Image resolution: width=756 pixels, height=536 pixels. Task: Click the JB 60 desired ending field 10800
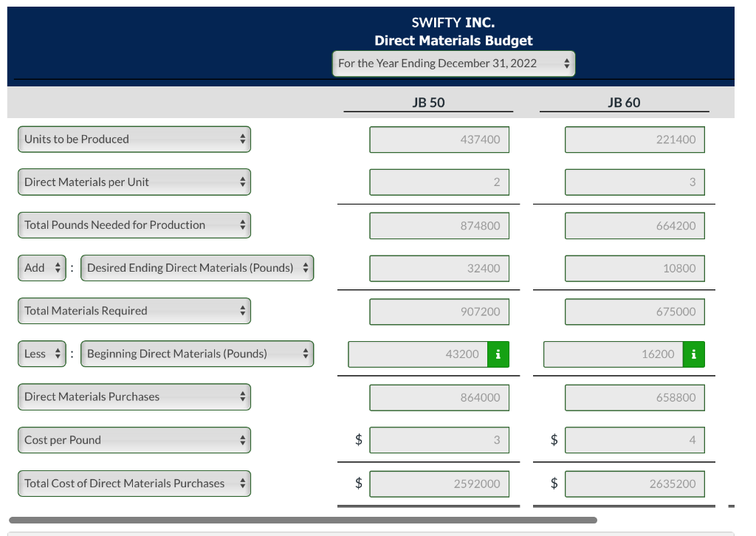(635, 269)
